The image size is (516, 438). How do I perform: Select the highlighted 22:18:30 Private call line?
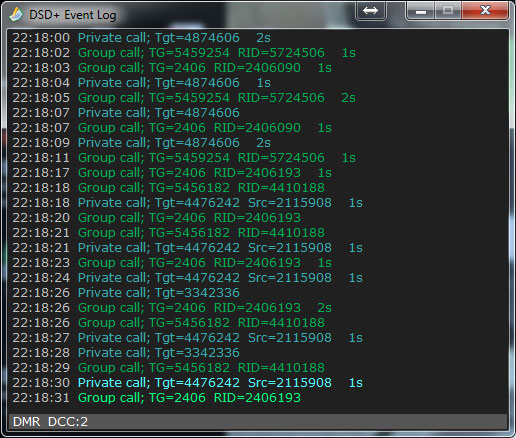[x=187, y=383]
